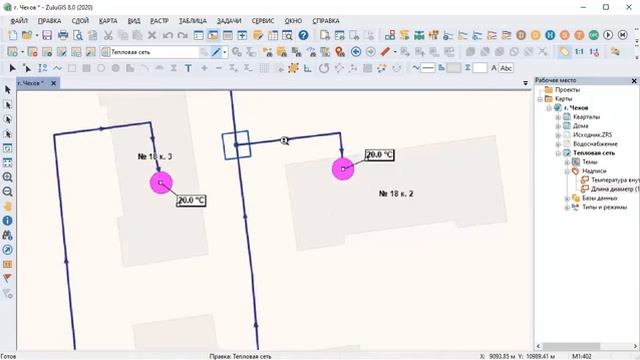
Task: Pick the line style swatch
Action: (428, 68)
